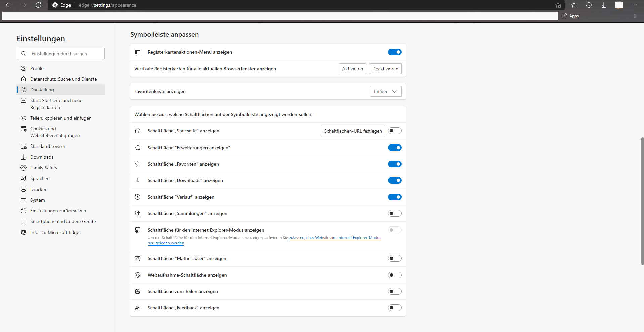This screenshot has height=332, width=644.
Task: Enable the Mathe-Löser button toggle
Action: pos(395,258)
